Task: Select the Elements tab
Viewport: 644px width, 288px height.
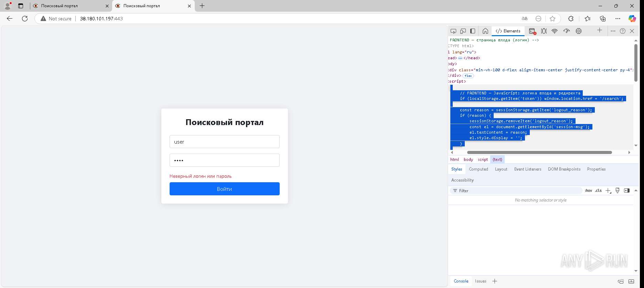Action: tap(508, 31)
